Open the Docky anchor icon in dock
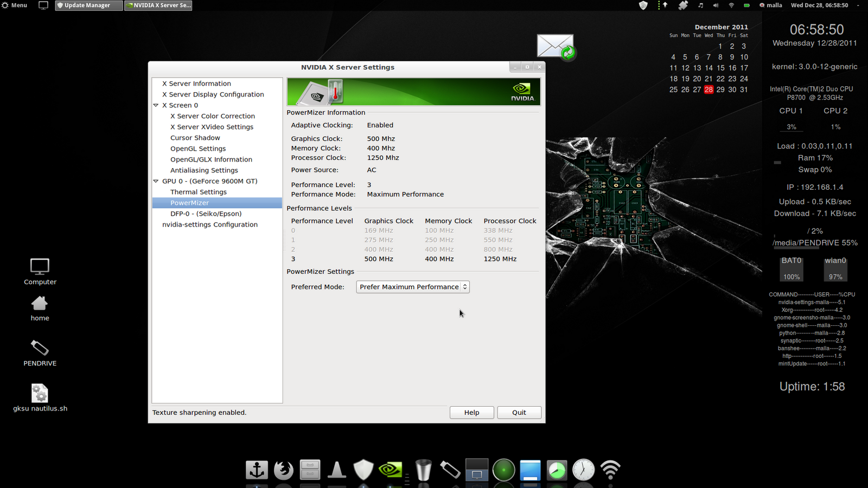The width and height of the screenshot is (868, 488). coord(257,470)
